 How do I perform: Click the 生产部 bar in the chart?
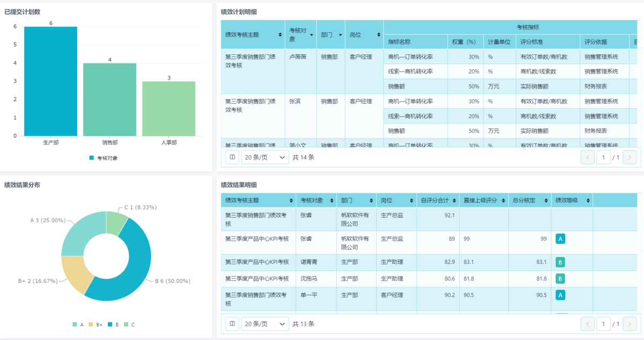coord(50,81)
